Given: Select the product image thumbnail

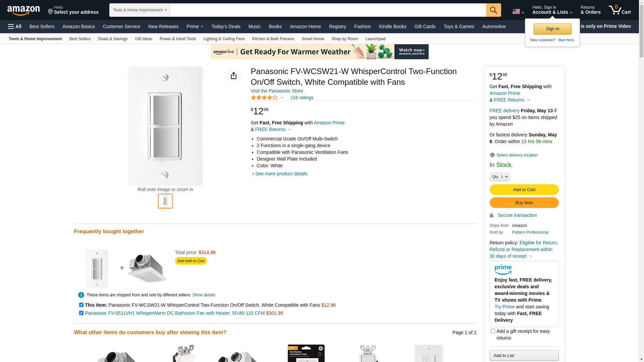Looking at the screenshot, I should [x=165, y=201].
